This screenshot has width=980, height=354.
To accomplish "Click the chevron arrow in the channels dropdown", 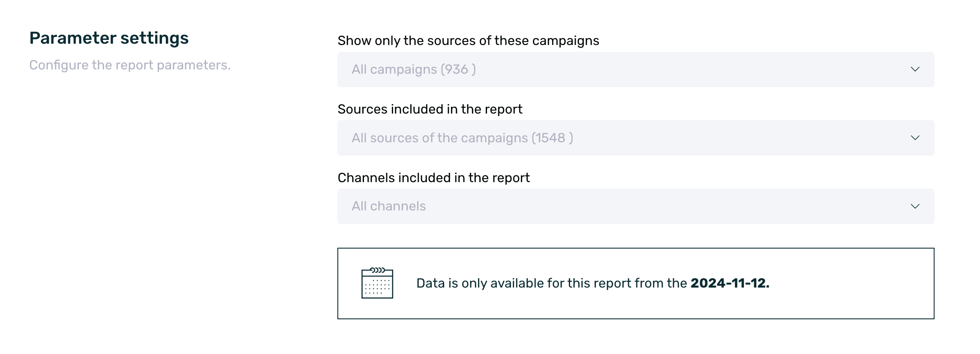I will (915, 207).
